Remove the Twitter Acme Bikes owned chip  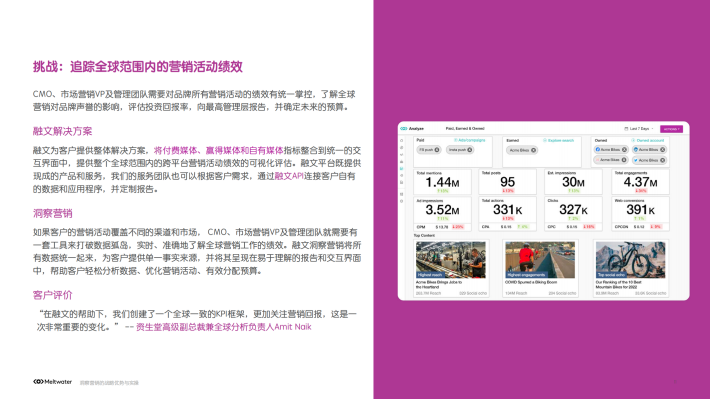pyautogui.click(x=662, y=160)
